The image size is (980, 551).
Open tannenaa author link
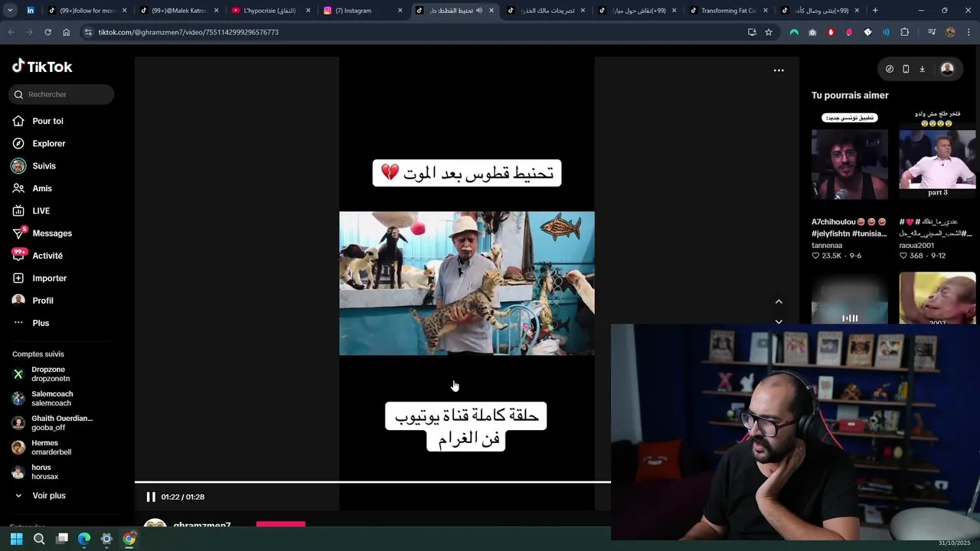pos(827,246)
